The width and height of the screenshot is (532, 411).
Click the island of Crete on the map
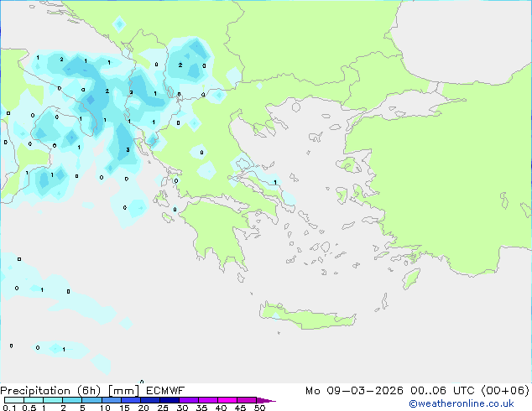click(307, 317)
